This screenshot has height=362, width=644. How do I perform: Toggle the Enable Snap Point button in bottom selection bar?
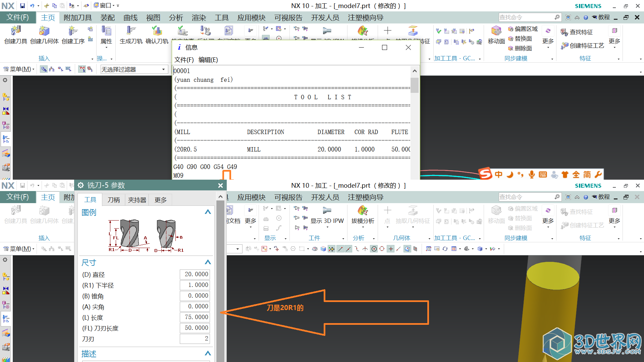click(x=331, y=249)
